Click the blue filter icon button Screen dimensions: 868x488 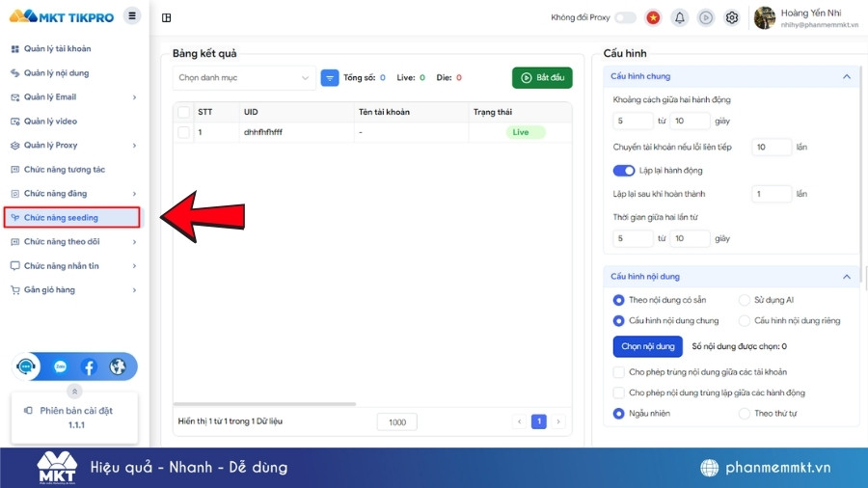(x=330, y=78)
